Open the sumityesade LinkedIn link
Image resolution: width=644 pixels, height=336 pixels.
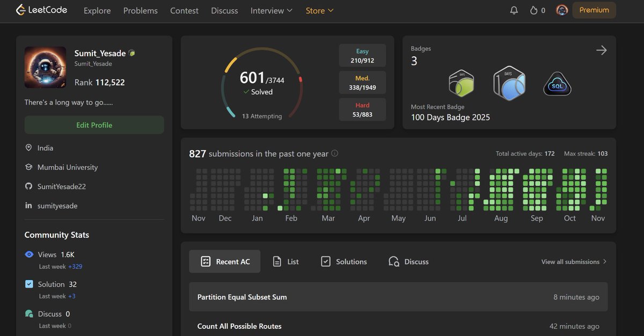[57, 206]
